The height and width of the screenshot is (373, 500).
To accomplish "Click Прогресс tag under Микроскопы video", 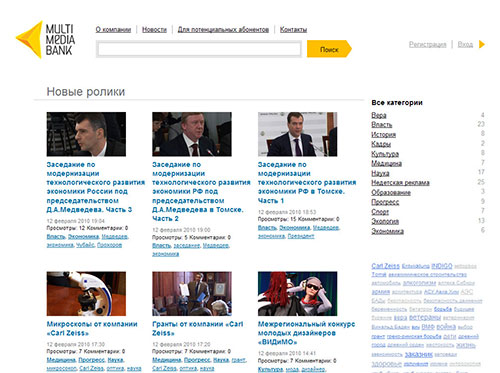I will point(91,360).
